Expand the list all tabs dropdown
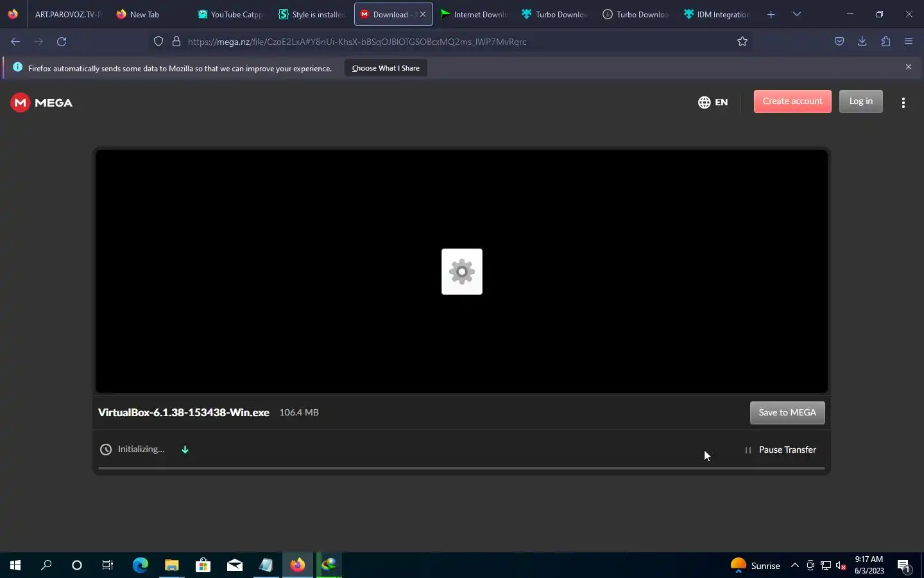This screenshot has height=578, width=924. pos(797,14)
